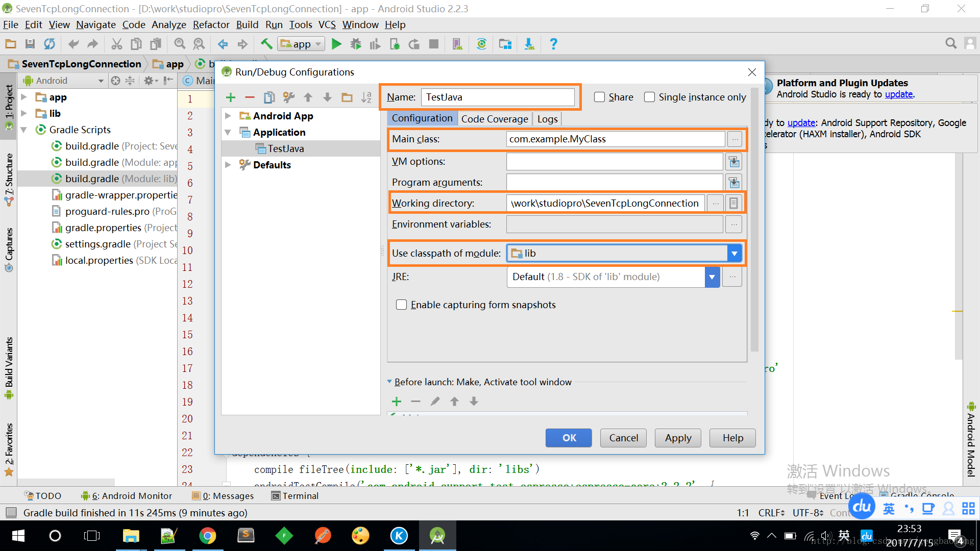
Task: Toggle the Share checkbox
Action: [599, 97]
